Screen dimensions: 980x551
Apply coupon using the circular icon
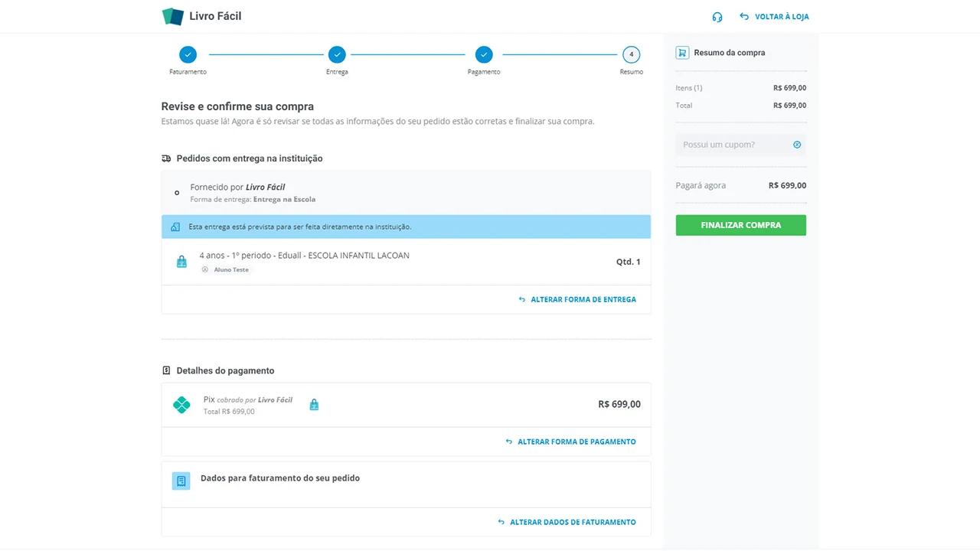[797, 145]
